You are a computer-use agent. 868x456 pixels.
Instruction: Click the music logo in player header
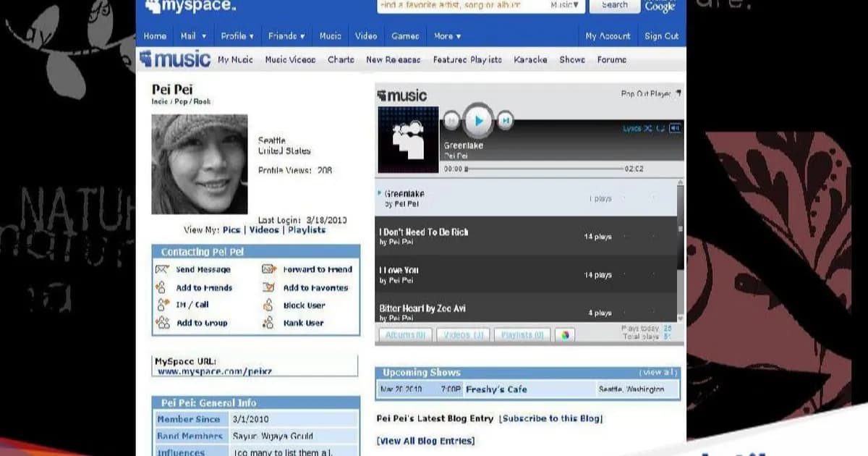[x=403, y=96]
